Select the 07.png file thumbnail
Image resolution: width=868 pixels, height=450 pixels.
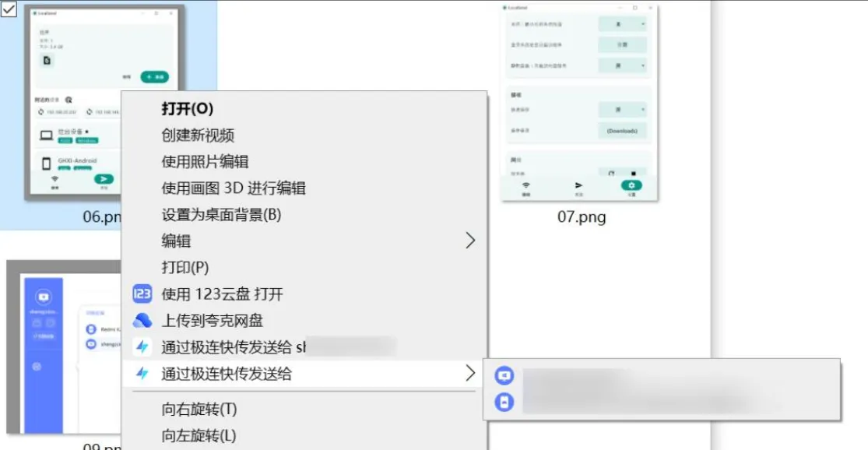pyautogui.click(x=579, y=103)
